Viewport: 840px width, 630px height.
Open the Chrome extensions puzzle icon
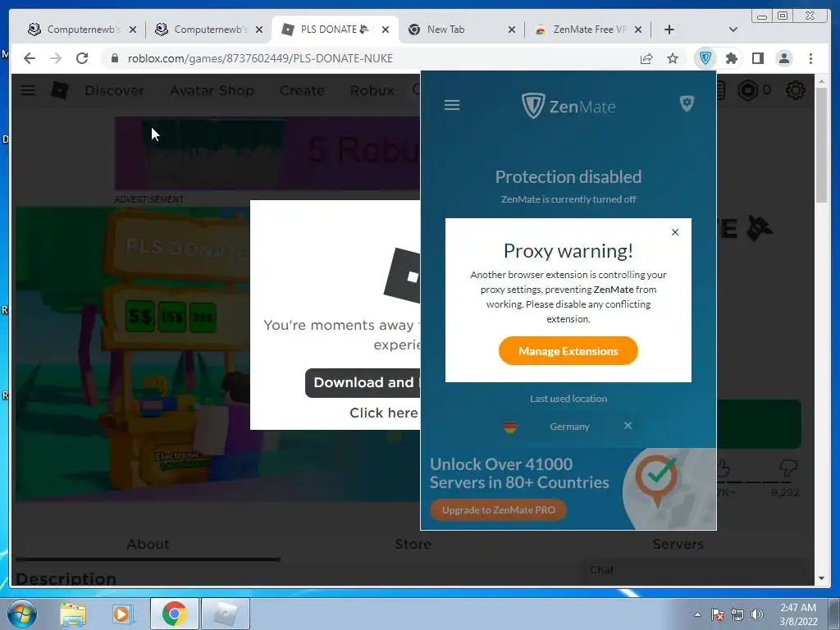(x=731, y=58)
